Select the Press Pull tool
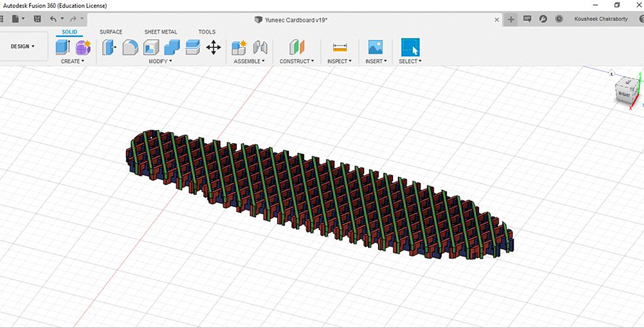Image resolution: width=644 pixels, height=328 pixels. [x=110, y=47]
